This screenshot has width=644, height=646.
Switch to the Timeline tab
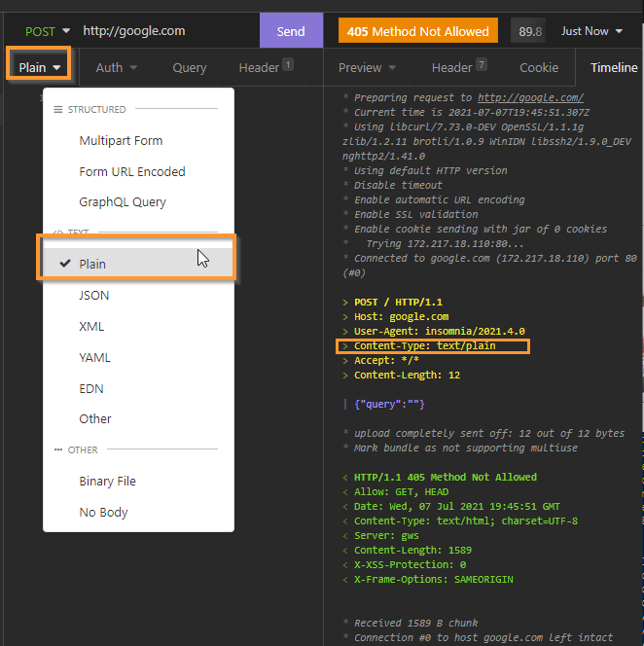(x=614, y=67)
